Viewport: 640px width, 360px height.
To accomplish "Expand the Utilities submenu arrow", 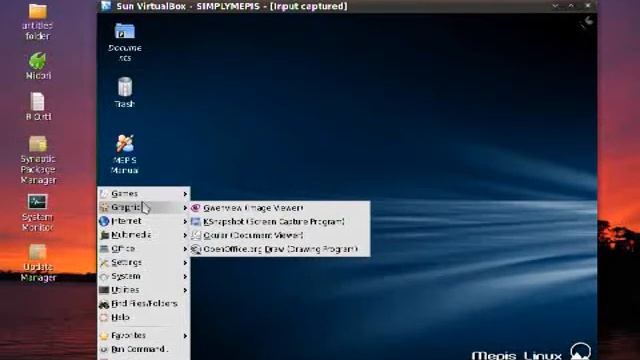I will tap(185, 290).
